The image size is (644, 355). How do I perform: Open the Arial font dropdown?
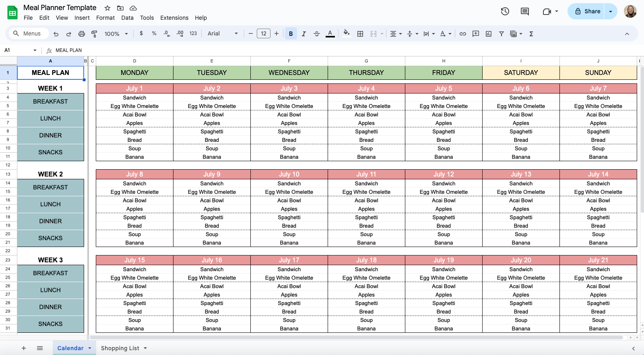point(223,34)
